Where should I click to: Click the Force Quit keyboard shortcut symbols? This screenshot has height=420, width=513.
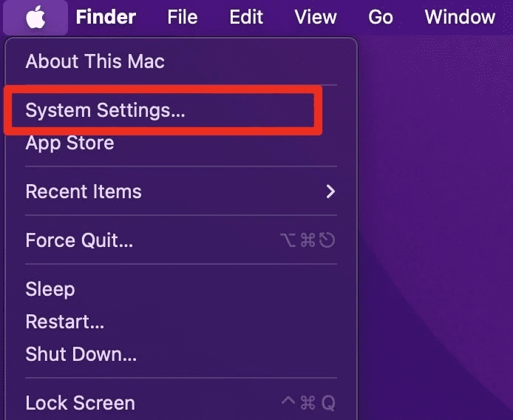click(x=309, y=240)
